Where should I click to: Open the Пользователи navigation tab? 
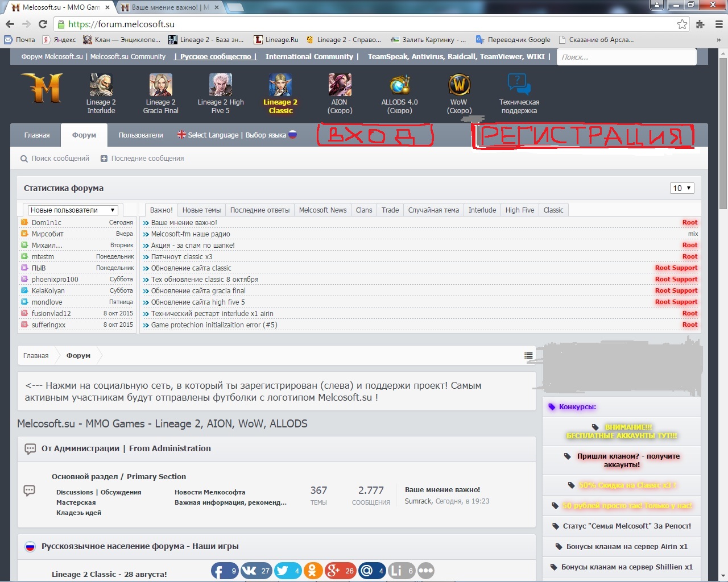pyautogui.click(x=140, y=135)
